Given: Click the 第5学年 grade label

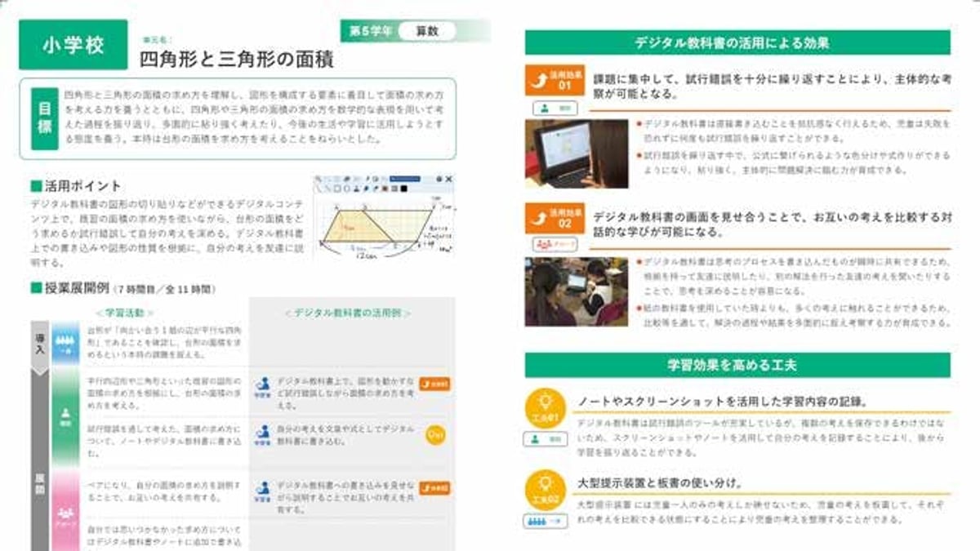Looking at the screenshot, I should pyautogui.click(x=370, y=31).
